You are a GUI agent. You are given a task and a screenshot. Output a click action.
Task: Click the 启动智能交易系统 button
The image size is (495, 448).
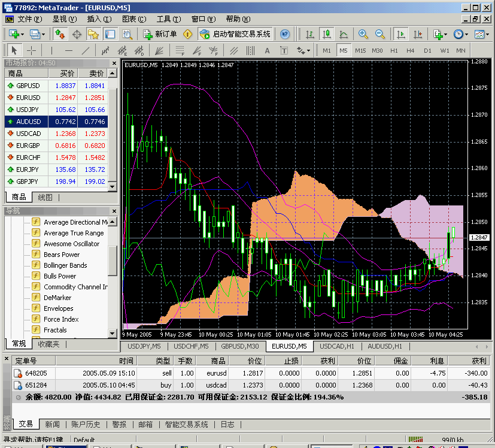tap(236, 34)
